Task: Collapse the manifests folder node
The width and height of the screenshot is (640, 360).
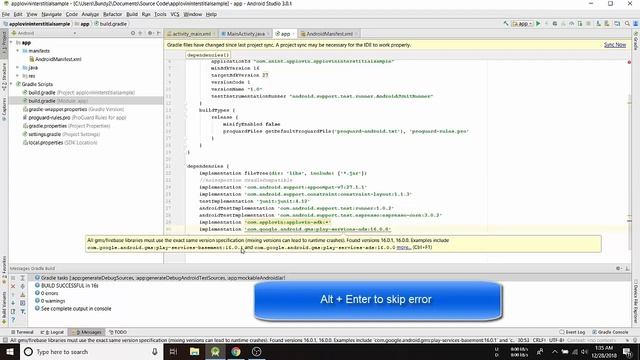Action: pos(18,51)
